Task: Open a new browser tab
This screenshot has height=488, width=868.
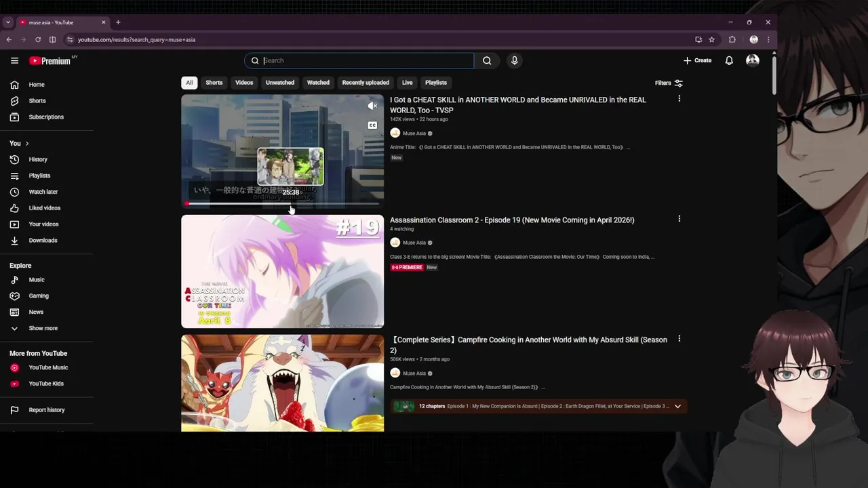Action: click(x=118, y=22)
